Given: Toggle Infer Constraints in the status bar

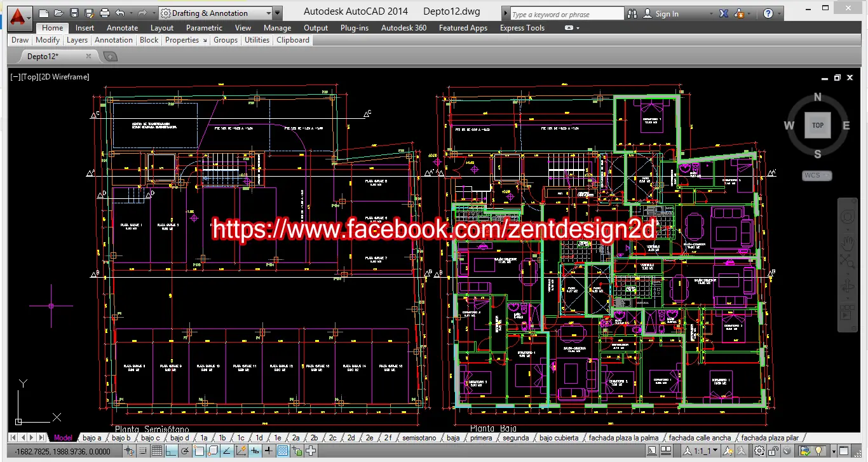Looking at the screenshot, I should coord(129,451).
